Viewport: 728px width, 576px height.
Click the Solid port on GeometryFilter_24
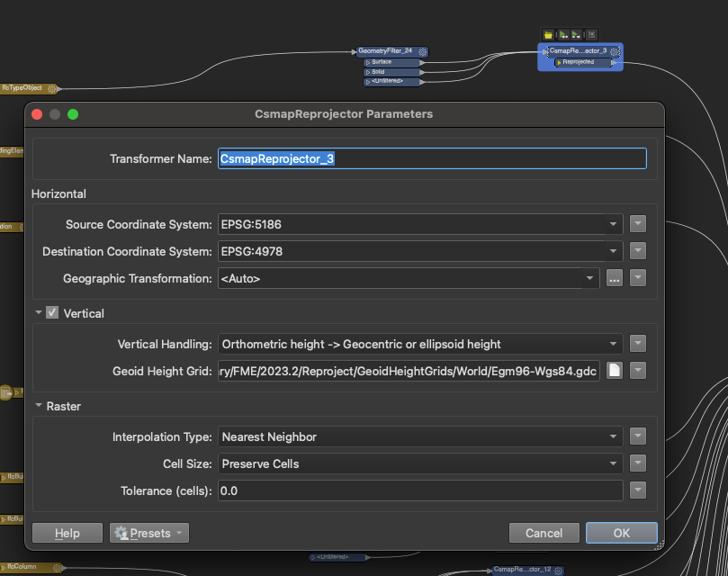tap(392, 72)
